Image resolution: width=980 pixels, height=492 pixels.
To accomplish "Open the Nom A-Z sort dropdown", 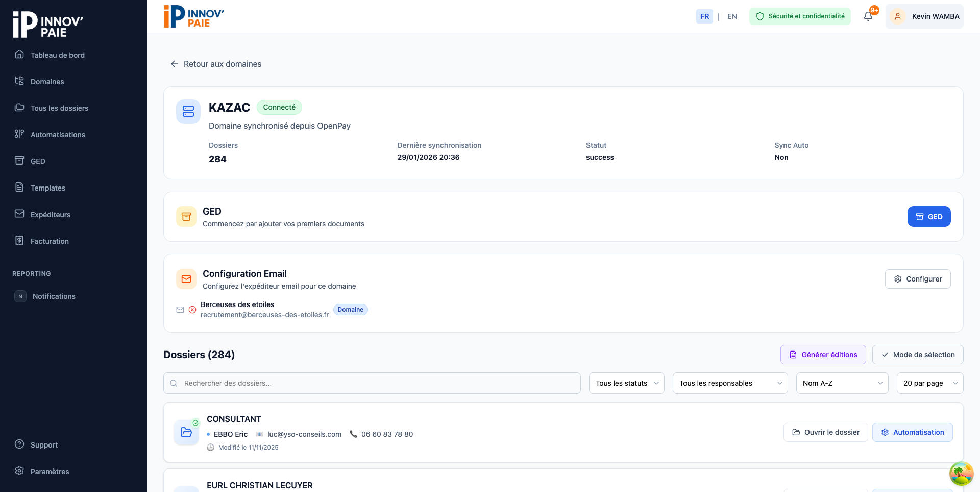I will pos(842,383).
